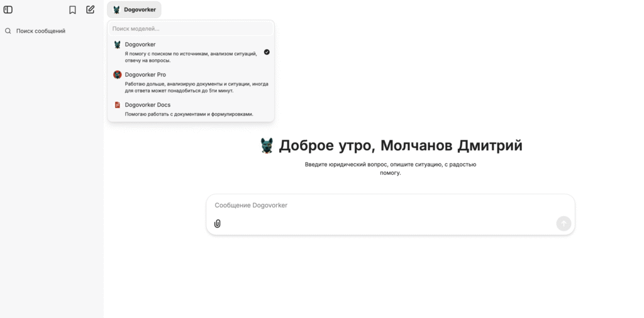Start a new chat with compose icon
This screenshot has height=318, width=644.
tap(91, 9)
